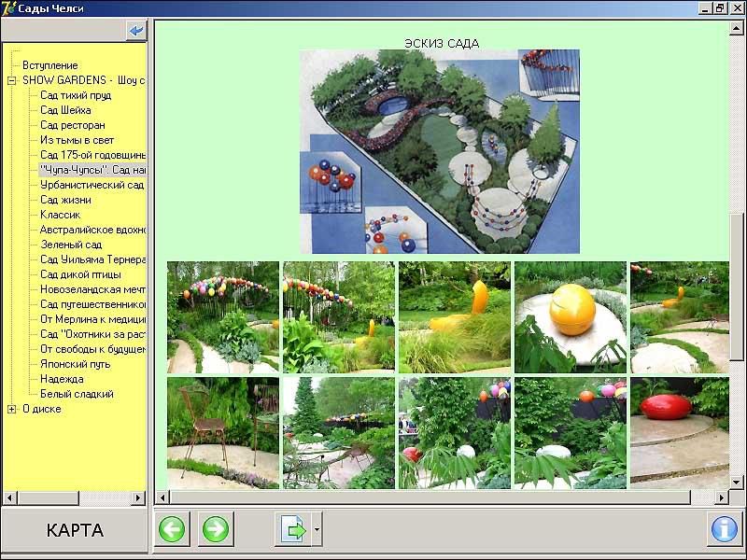This screenshot has height=560, width=747.
Task: Open dropdown arrow next to export icon
Action: pos(317,529)
